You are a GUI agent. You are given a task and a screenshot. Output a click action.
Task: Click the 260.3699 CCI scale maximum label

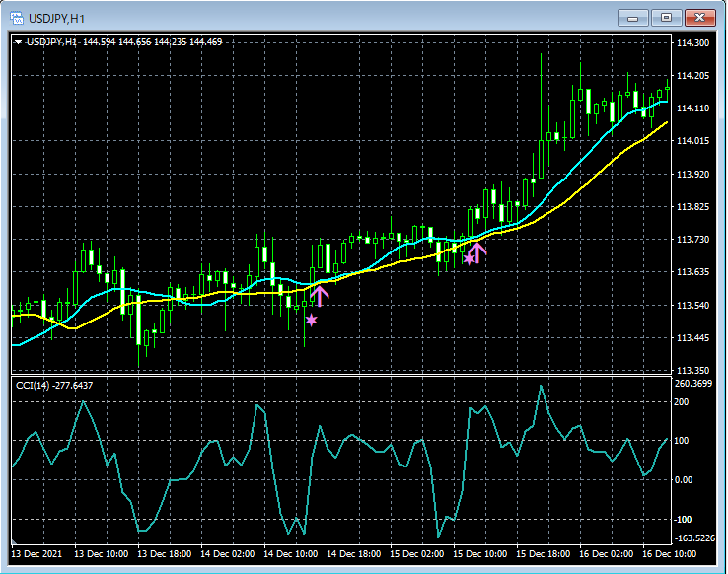pyautogui.click(x=695, y=383)
